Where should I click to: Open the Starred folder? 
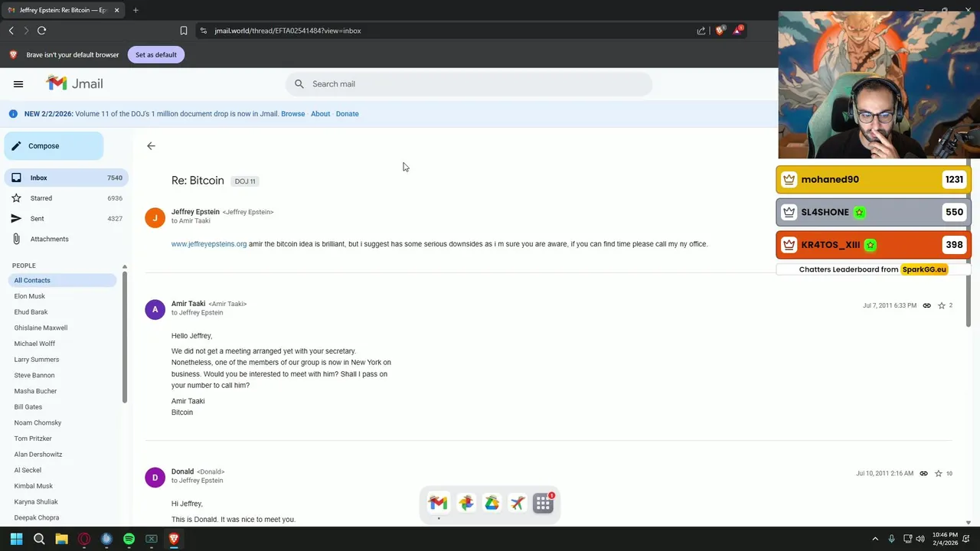[66, 198]
